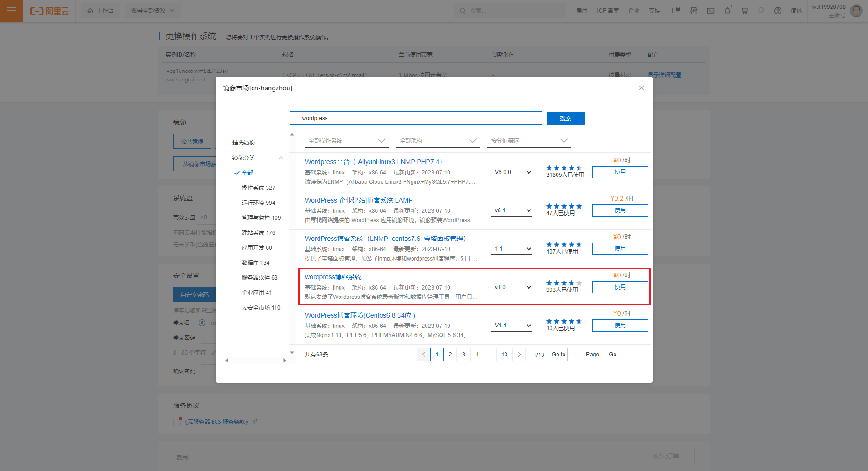
Task: Go to results page 13
Action: (x=504, y=355)
